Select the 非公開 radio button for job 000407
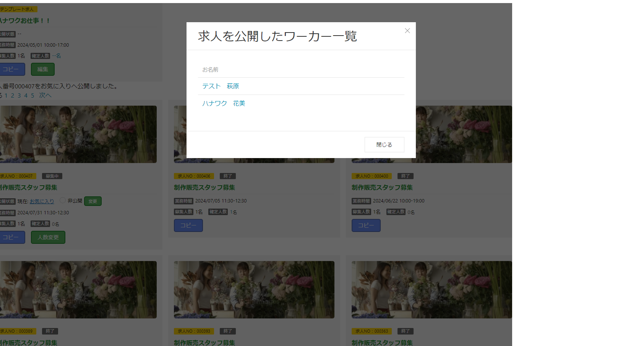The height and width of the screenshot is (346, 644). point(62,201)
